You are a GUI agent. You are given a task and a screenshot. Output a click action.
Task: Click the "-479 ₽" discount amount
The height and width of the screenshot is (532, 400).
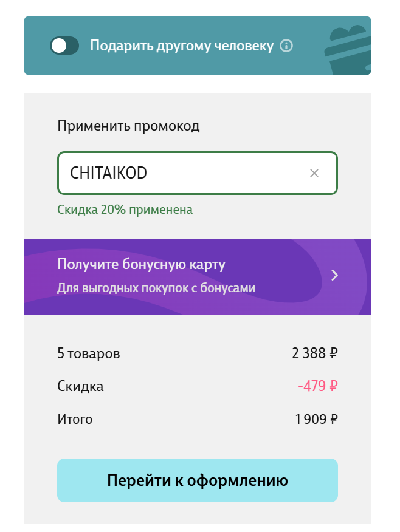[317, 386]
